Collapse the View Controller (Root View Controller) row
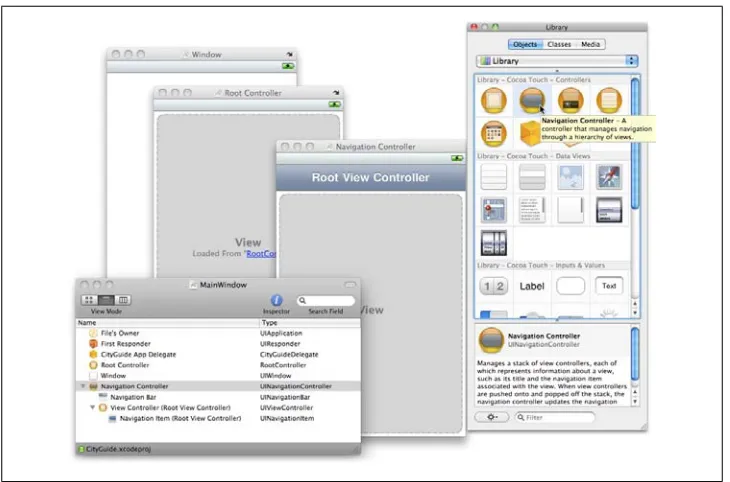 point(92,407)
